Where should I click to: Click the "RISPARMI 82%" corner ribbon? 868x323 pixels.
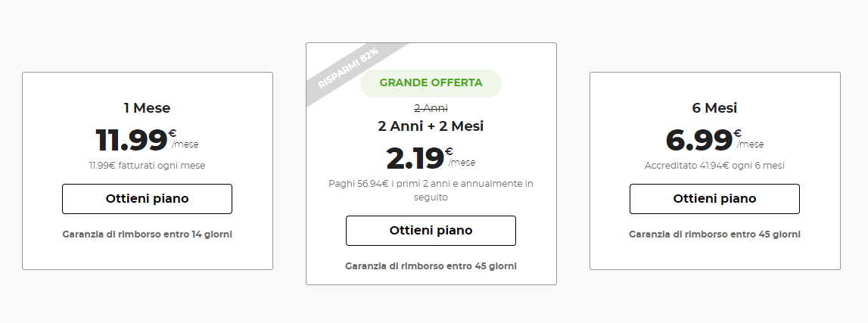pos(349,69)
